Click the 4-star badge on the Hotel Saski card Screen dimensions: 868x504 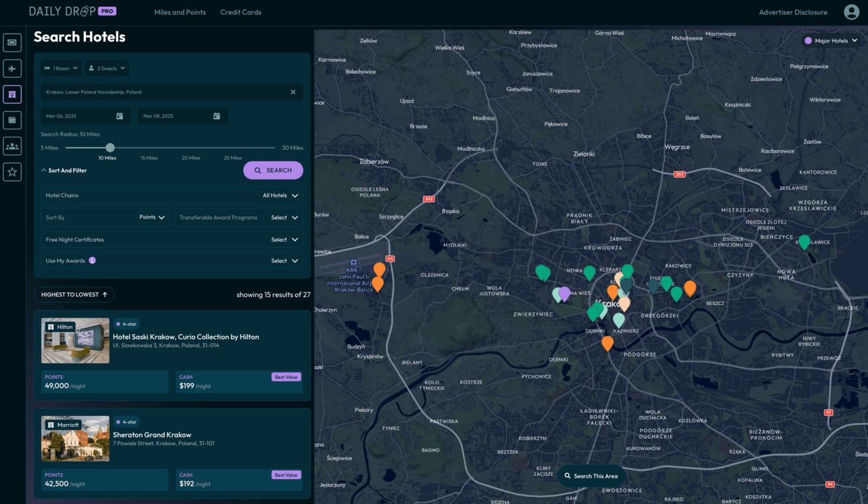[126, 324]
